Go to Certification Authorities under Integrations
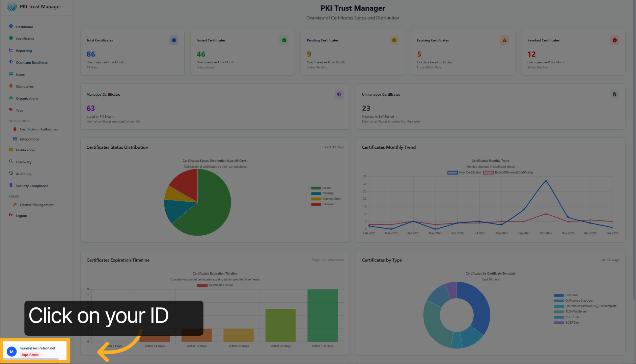The width and height of the screenshot is (636, 364). 39,129
